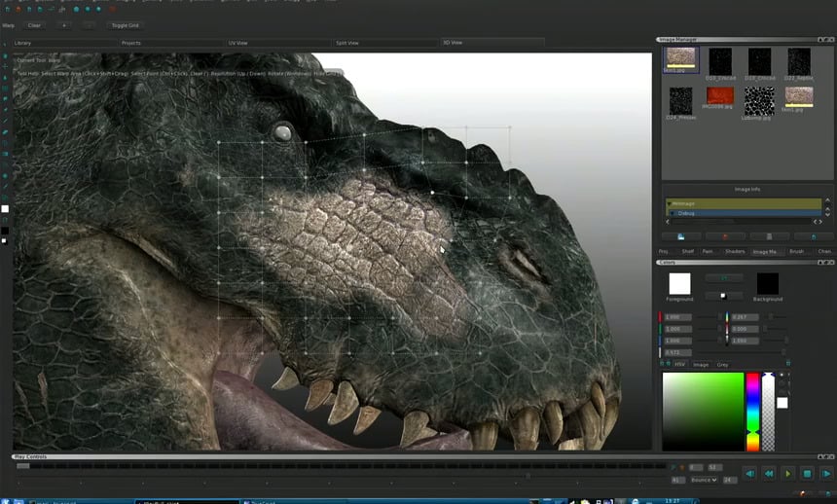Click the white square in left toolbar
Viewport: 837px width, 504px height.
pyautogui.click(x=5, y=209)
